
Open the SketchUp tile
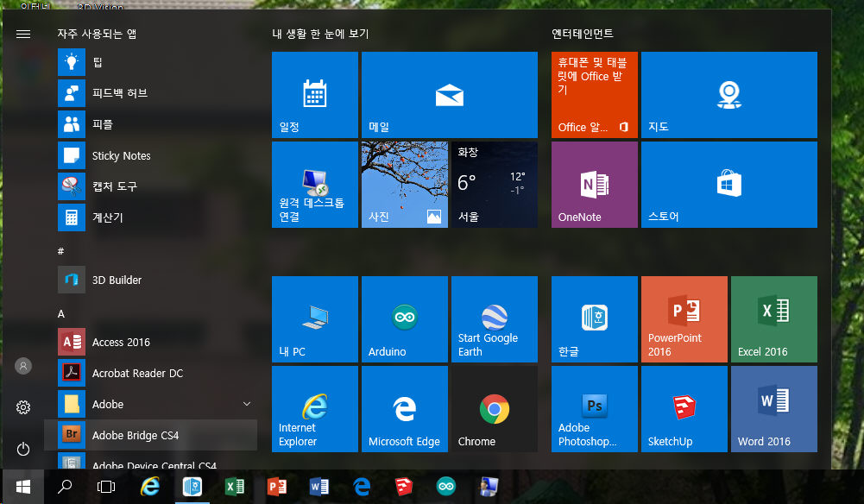(x=684, y=409)
